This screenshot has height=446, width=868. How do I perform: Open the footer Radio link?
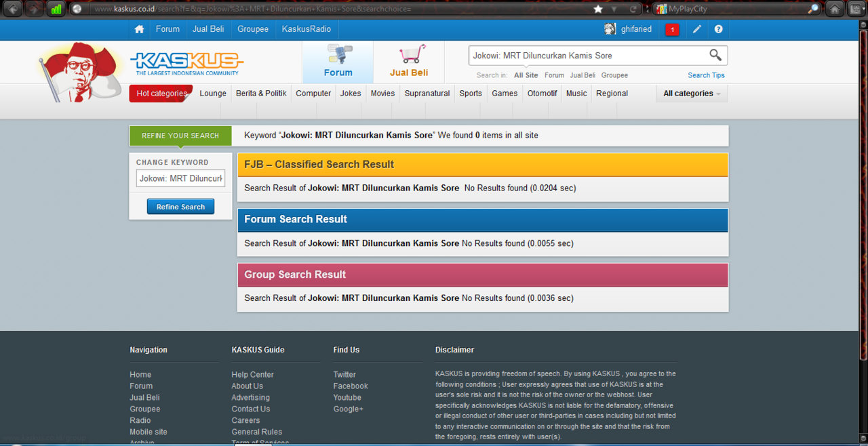tap(140, 420)
